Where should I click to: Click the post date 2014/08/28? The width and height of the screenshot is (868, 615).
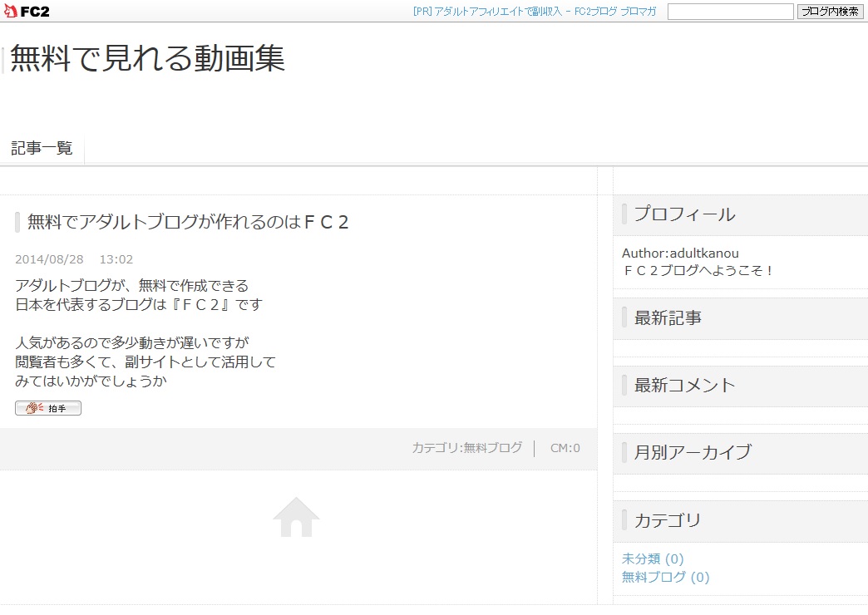49,259
